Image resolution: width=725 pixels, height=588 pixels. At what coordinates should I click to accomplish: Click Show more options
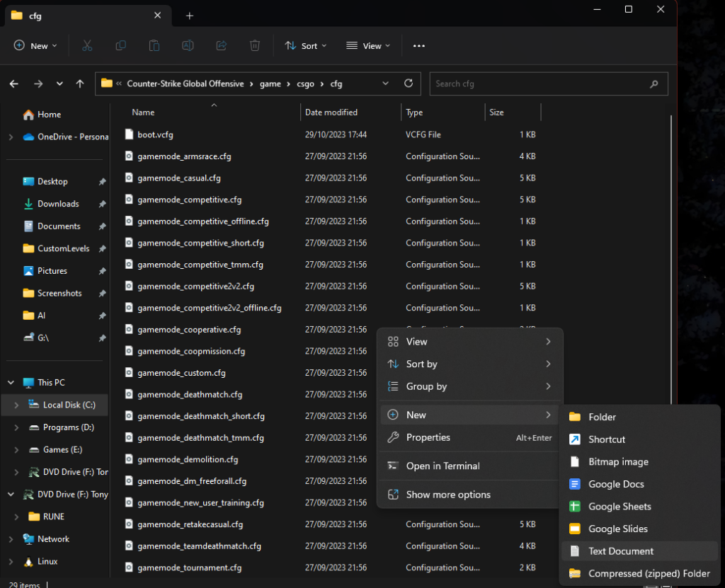(x=470, y=495)
